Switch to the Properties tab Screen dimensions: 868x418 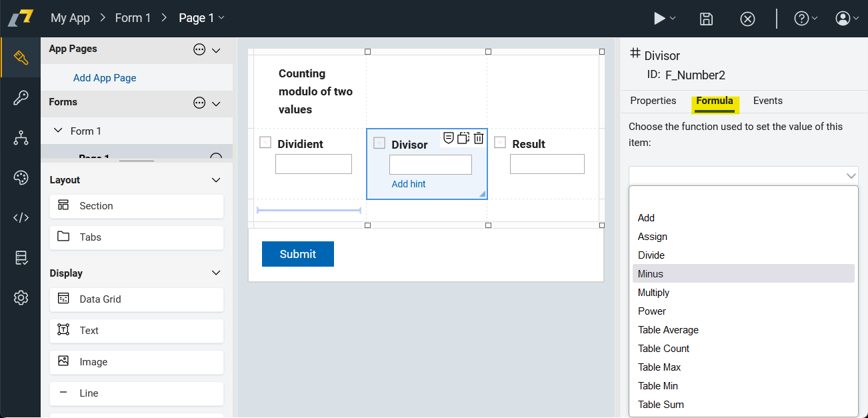pos(653,101)
